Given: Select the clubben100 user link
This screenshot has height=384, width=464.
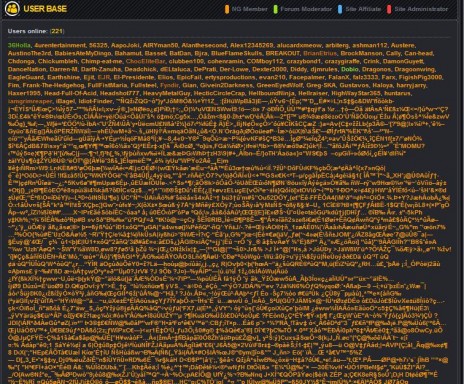Looking at the screenshot, I should coord(186,61).
